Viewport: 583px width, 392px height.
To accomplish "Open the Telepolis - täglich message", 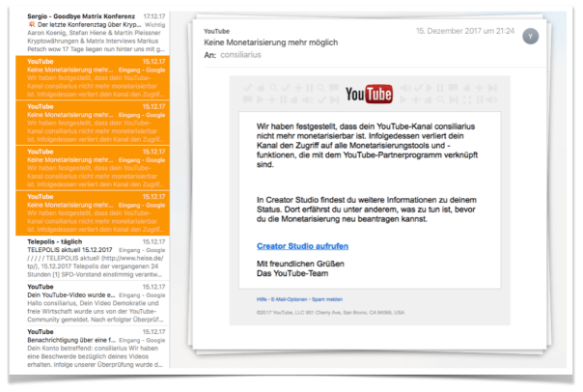I will (x=93, y=258).
